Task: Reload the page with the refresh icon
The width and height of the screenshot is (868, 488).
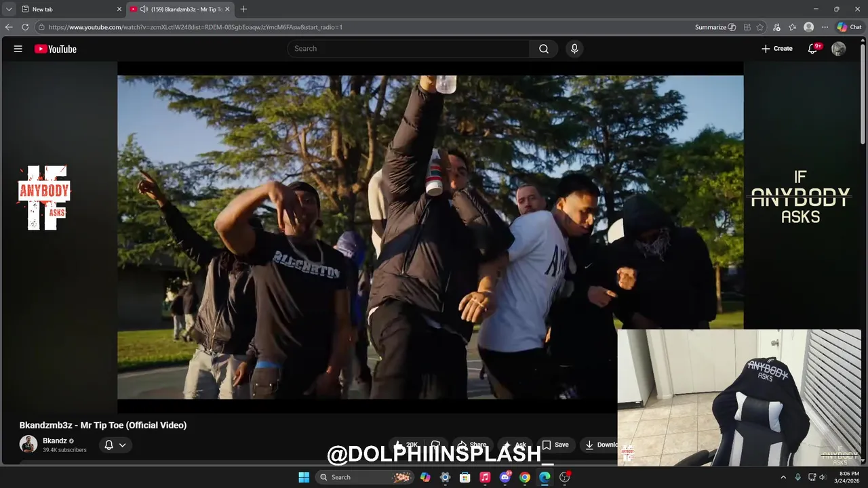Action: 25,27
